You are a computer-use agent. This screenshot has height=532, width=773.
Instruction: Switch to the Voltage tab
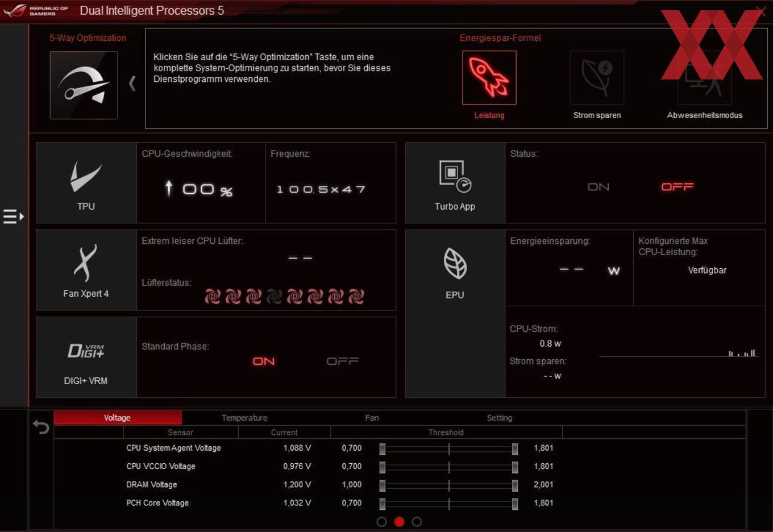pos(118,418)
